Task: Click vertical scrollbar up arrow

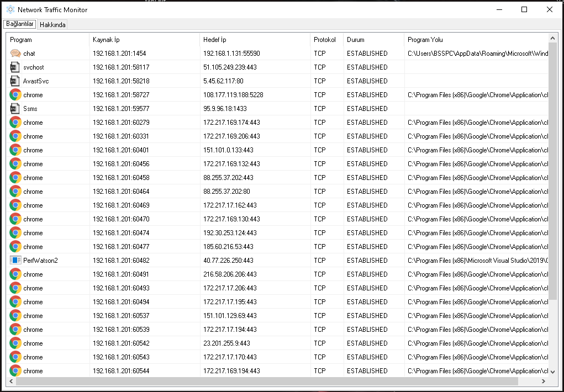Action: 552,38
